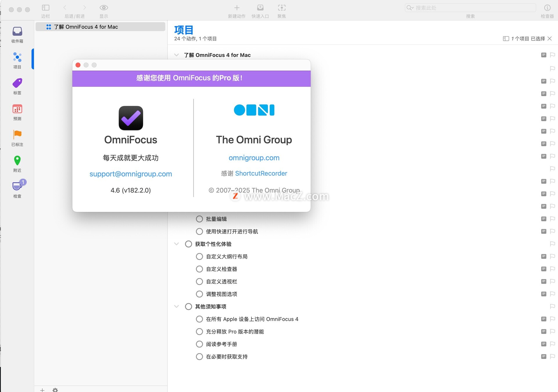Screen dimensions: 558x392
Task: Open omnigroup.com link in About window
Action: [254, 158]
